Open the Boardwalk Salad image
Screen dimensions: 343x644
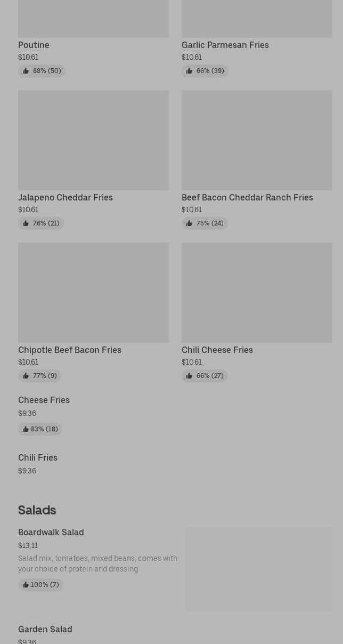(259, 569)
